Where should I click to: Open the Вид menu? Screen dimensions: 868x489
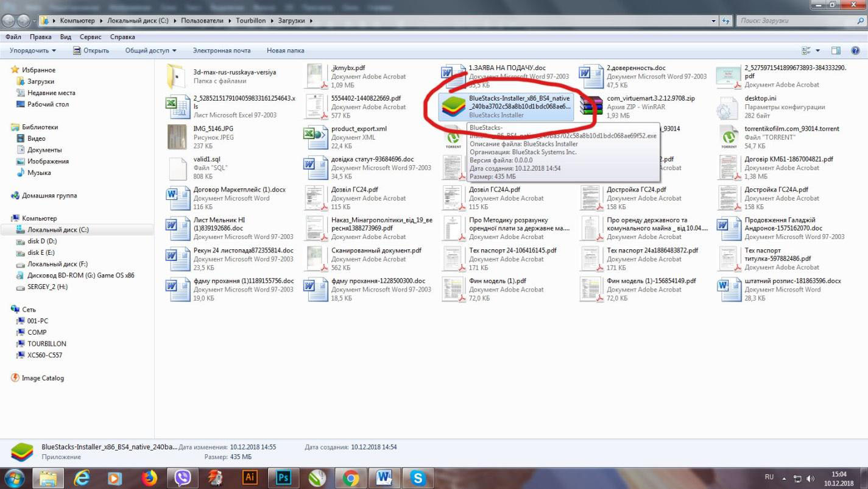66,37
